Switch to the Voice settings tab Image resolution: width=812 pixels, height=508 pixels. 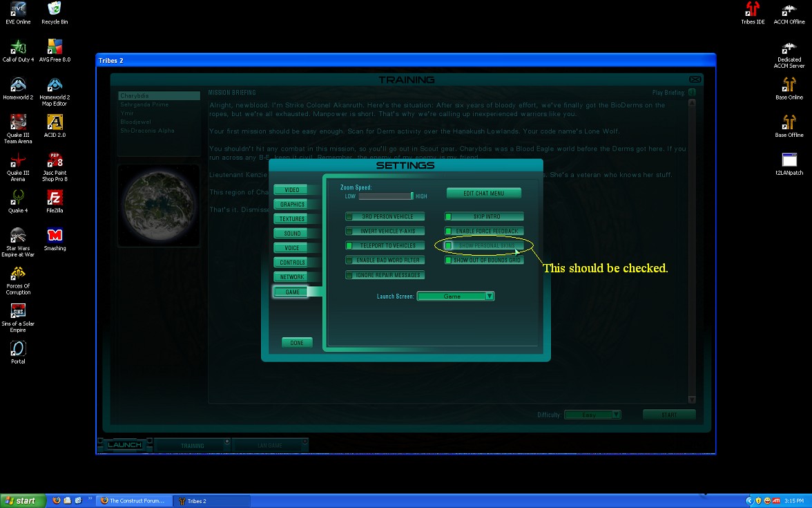click(x=291, y=247)
